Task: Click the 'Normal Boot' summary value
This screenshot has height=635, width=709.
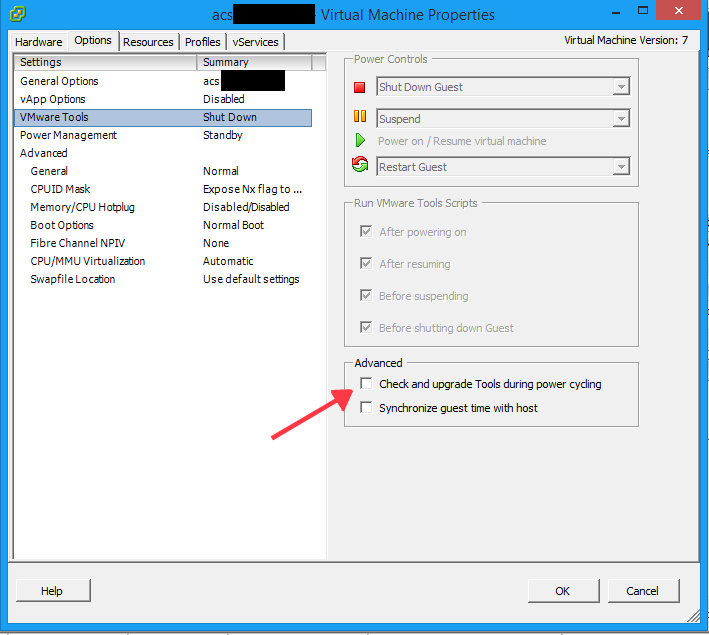Action: [233, 225]
